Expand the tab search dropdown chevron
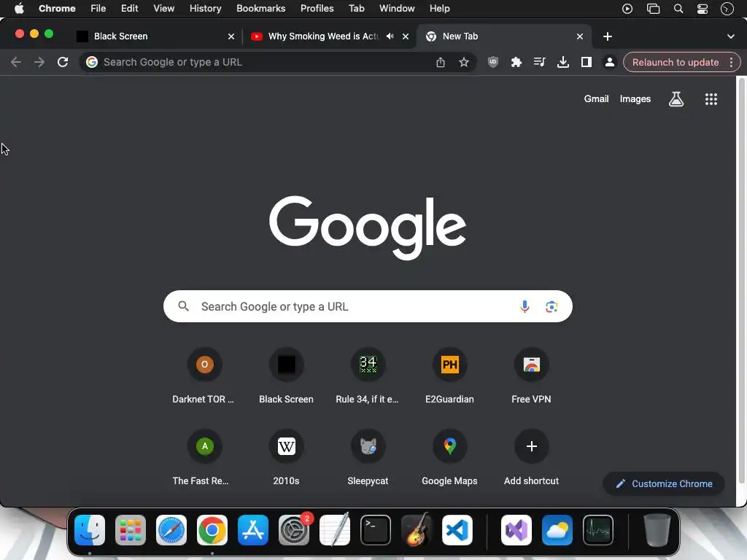Image resolution: width=747 pixels, height=560 pixels. (x=731, y=36)
